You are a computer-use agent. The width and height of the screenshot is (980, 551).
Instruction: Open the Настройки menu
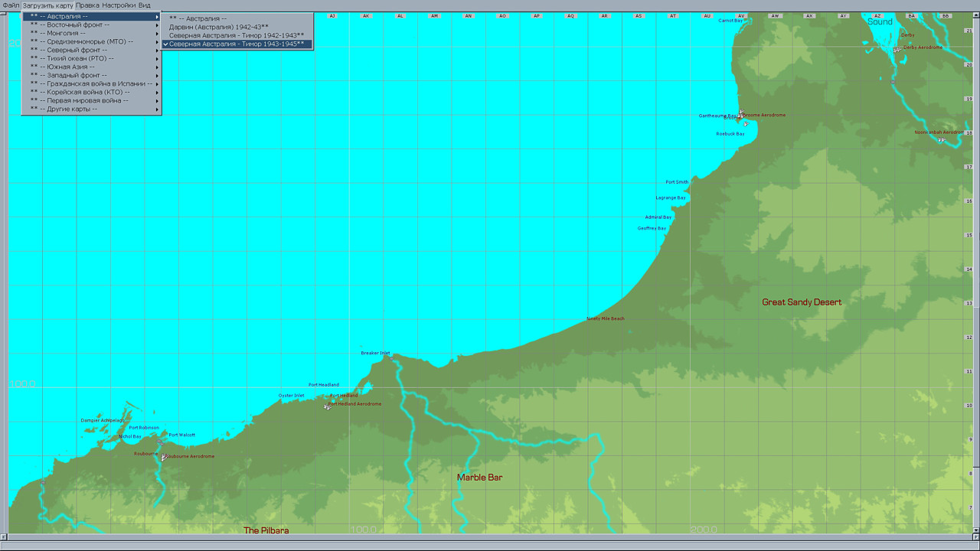(x=119, y=5)
